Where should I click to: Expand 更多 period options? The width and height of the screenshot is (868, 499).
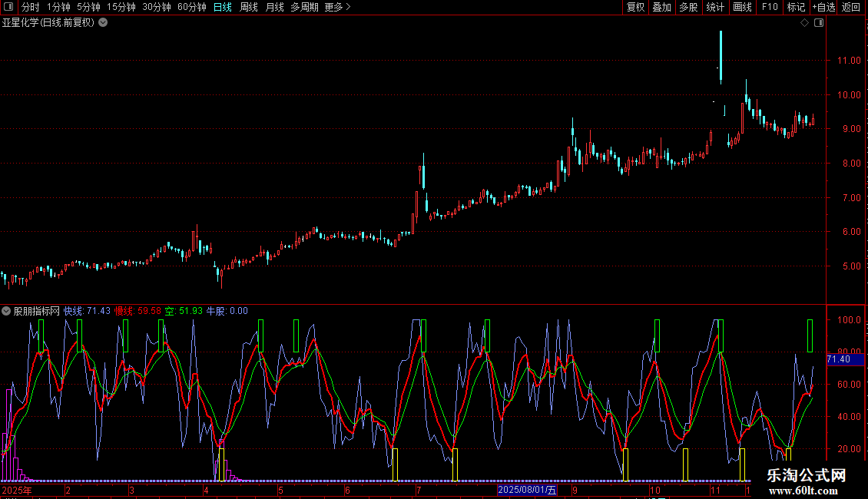(x=337, y=7)
